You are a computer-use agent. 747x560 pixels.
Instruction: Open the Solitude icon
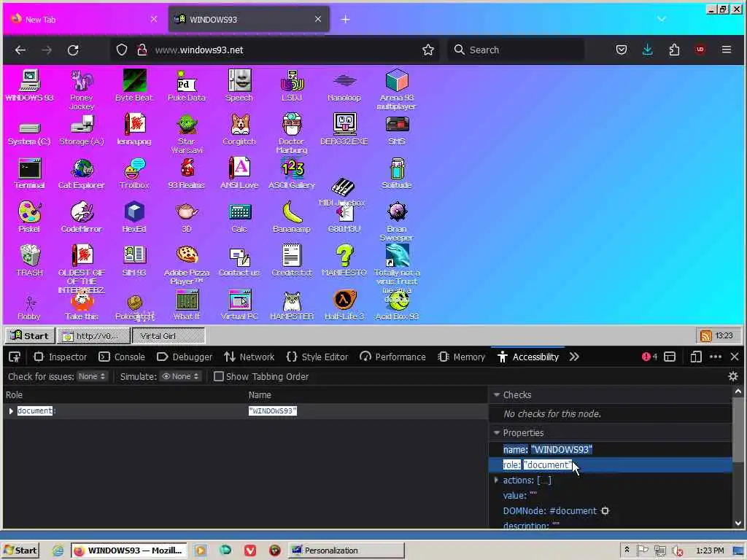pos(397,173)
